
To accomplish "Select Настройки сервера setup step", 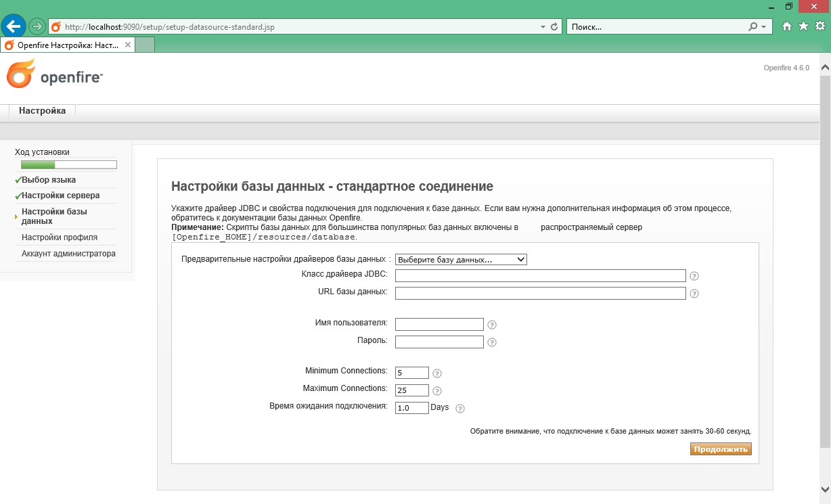I will click(x=61, y=196).
